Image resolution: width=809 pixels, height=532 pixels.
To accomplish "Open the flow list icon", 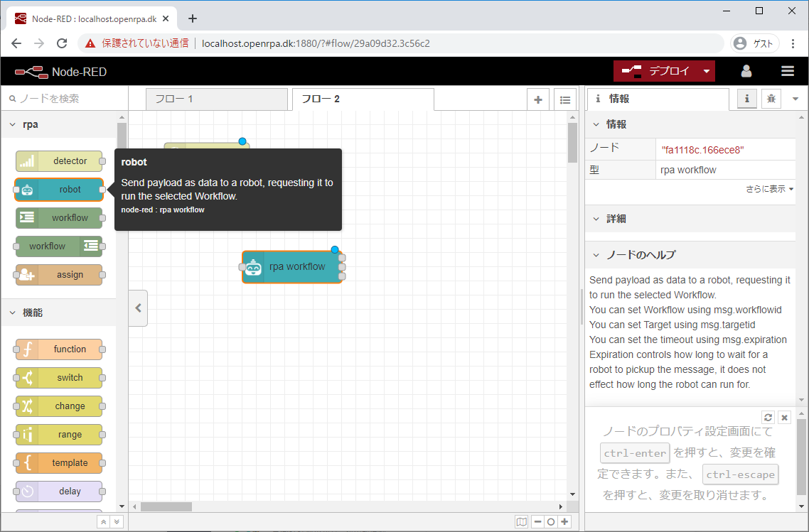I will coord(565,100).
